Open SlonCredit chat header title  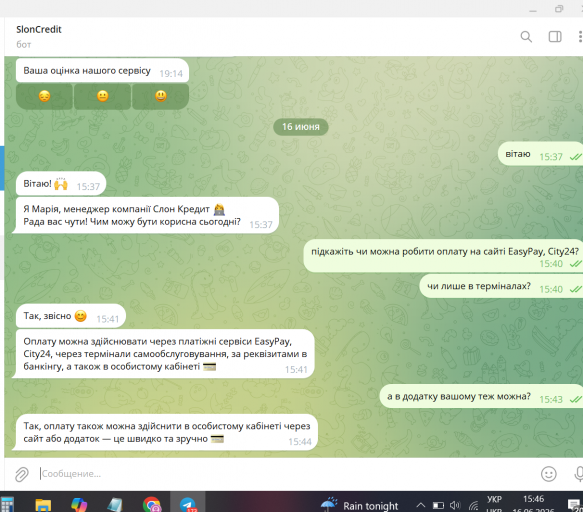39,29
